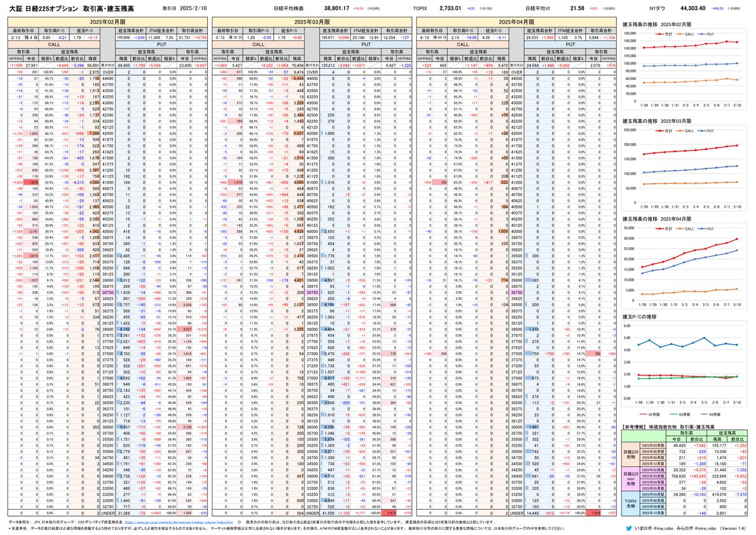Viewport: 756px width, 535px height.
Task: Click the highlighted 7,288 call open interest cell
Action: click(92, 134)
